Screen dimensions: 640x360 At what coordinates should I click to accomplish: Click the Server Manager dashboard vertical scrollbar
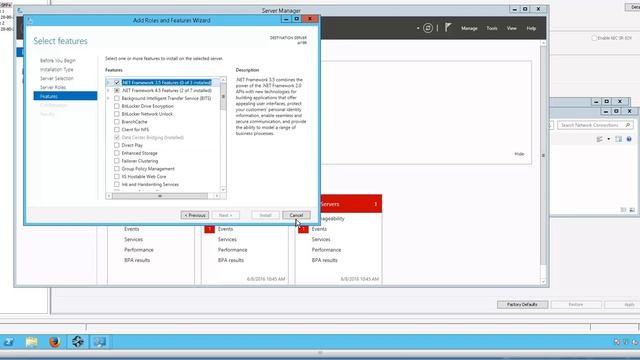point(543,155)
